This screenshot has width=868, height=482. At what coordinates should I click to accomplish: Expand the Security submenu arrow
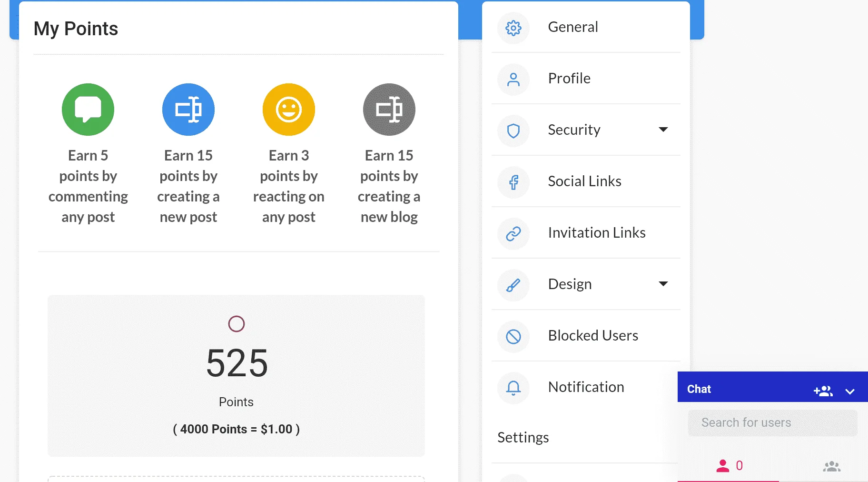tap(663, 130)
